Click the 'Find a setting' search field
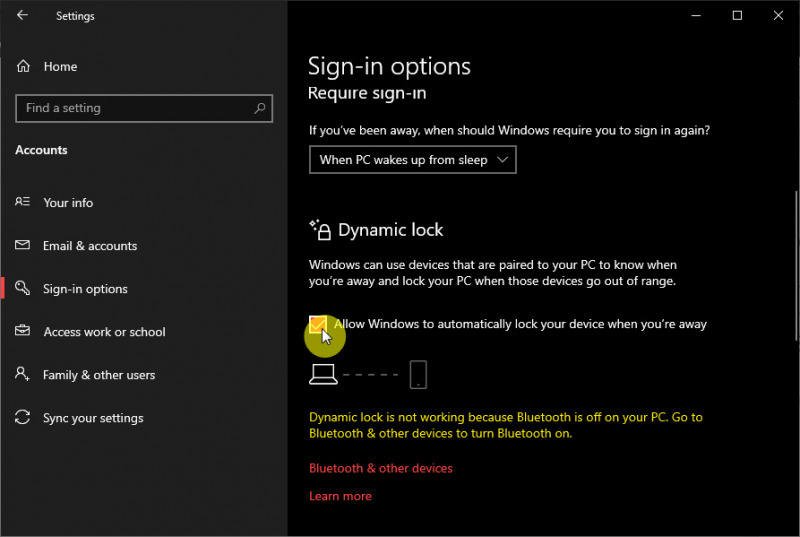Viewport: 800px width, 537px height. pyautogui.click(x=135, y=108)
